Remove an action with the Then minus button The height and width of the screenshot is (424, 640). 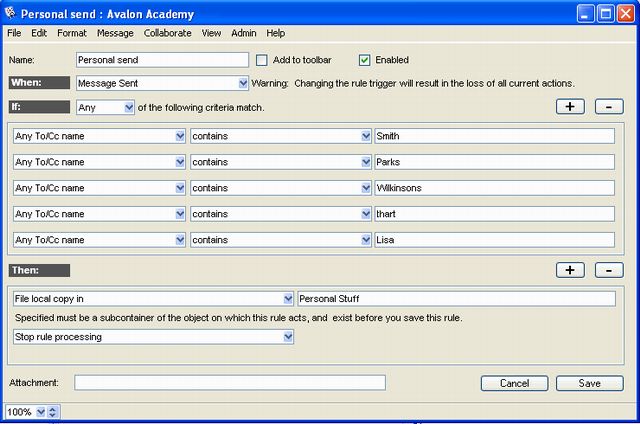(608, 270)
